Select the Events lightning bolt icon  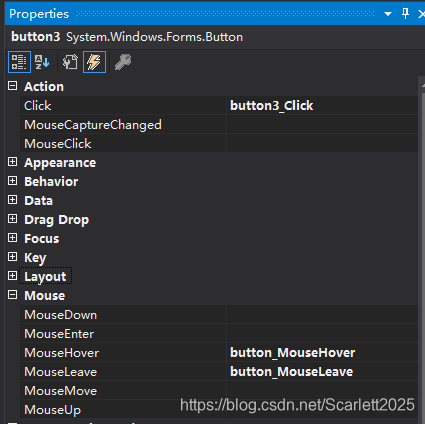[x=94, y=62]
